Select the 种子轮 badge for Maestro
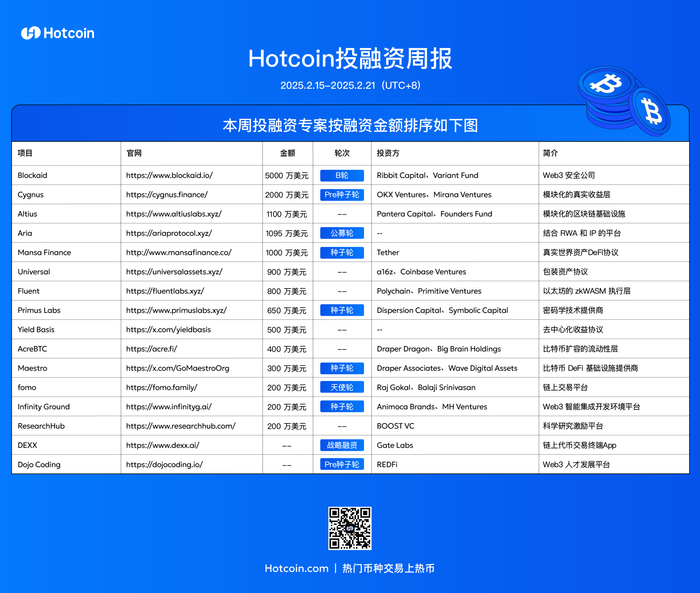The height and width of the screenshot is (593, 700). [x=342, y=368]
